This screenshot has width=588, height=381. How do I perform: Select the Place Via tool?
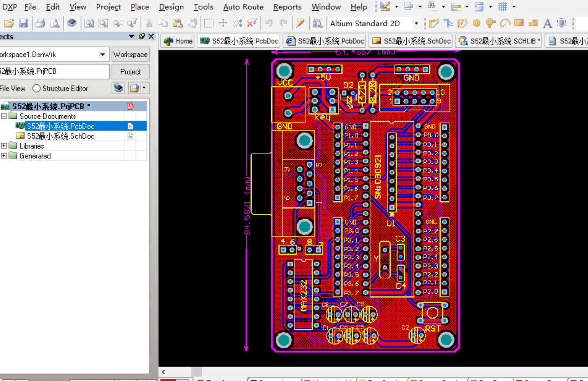coord(490,23)
